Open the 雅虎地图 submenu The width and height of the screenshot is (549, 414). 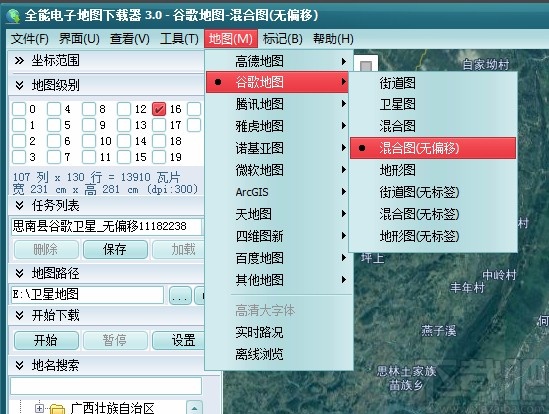coord(278,126)
